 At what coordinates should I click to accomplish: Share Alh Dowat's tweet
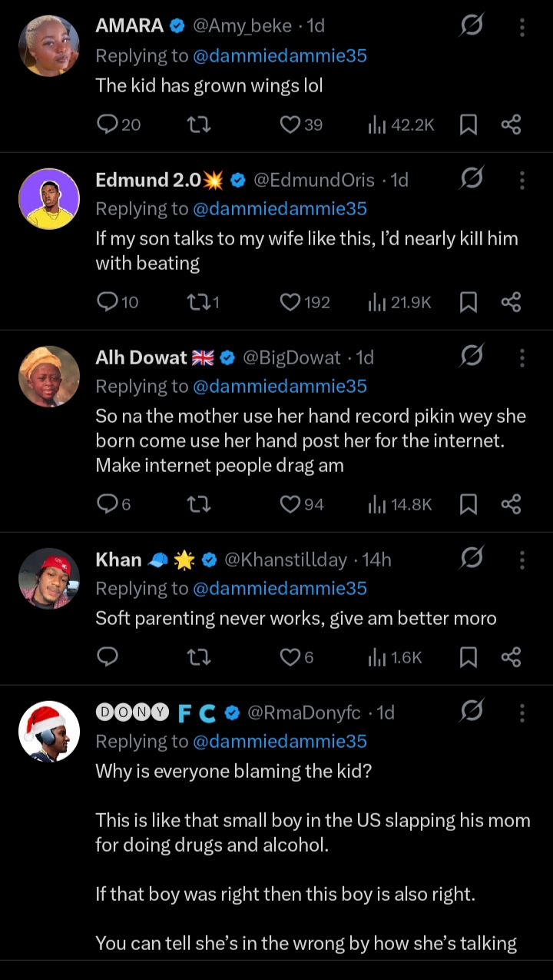coord(511,504)
